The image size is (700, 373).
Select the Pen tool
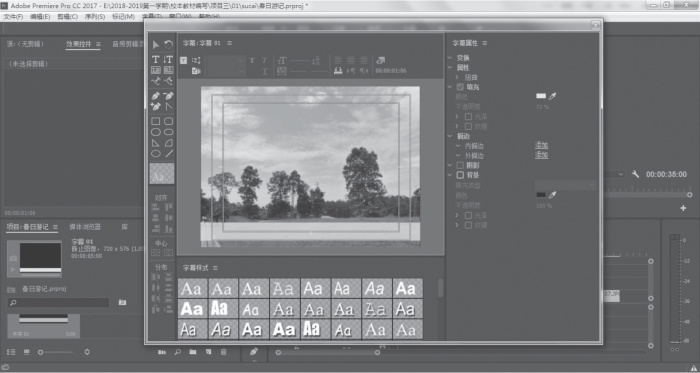point(155,95)
